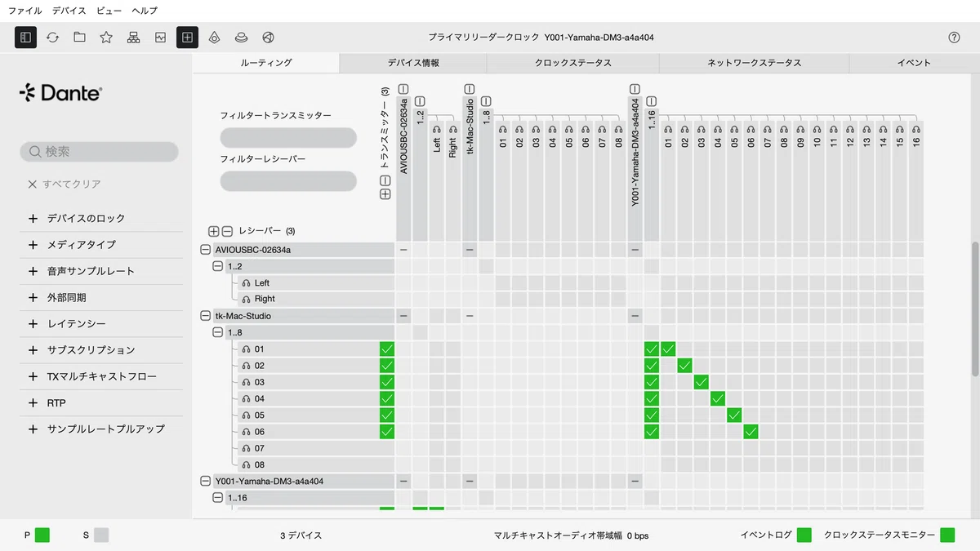Click the activity graph monitor icon
The image size is (980, 551).
pos(160,38)
